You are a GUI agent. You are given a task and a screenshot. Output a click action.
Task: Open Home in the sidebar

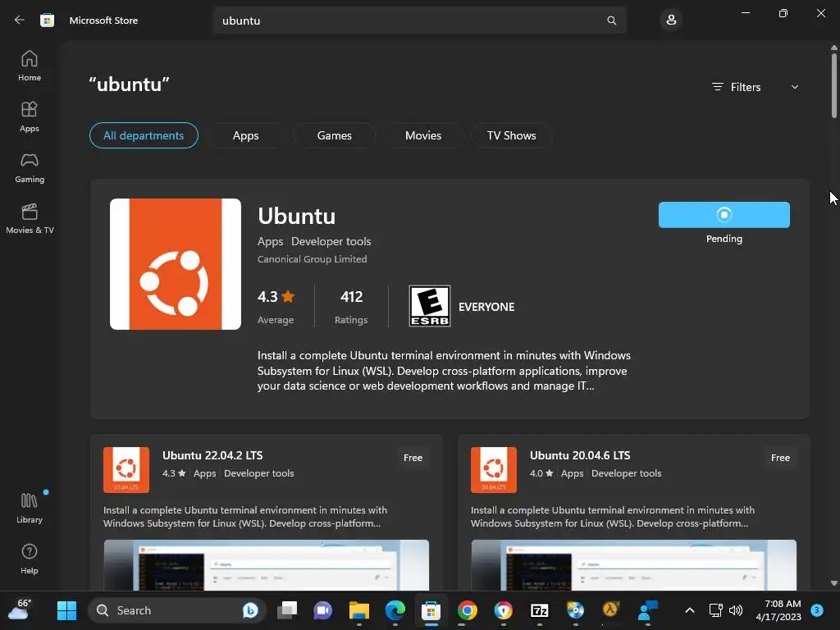(30, 66)
